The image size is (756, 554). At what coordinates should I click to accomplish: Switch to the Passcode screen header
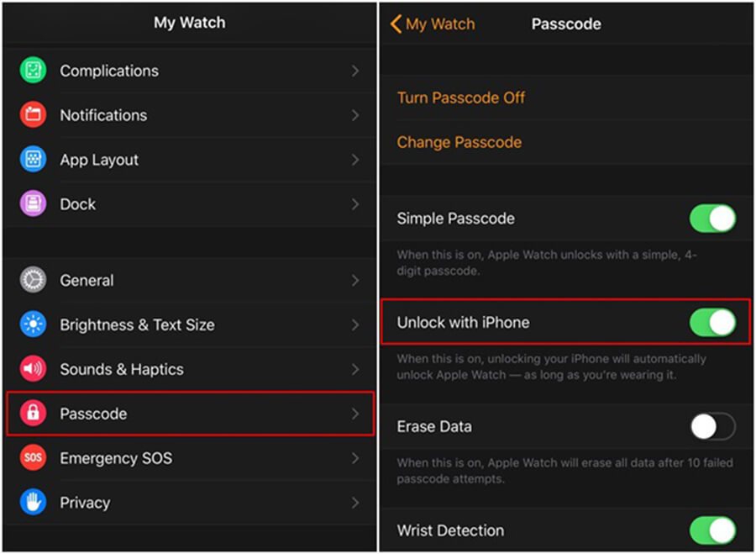coord(565,24)
